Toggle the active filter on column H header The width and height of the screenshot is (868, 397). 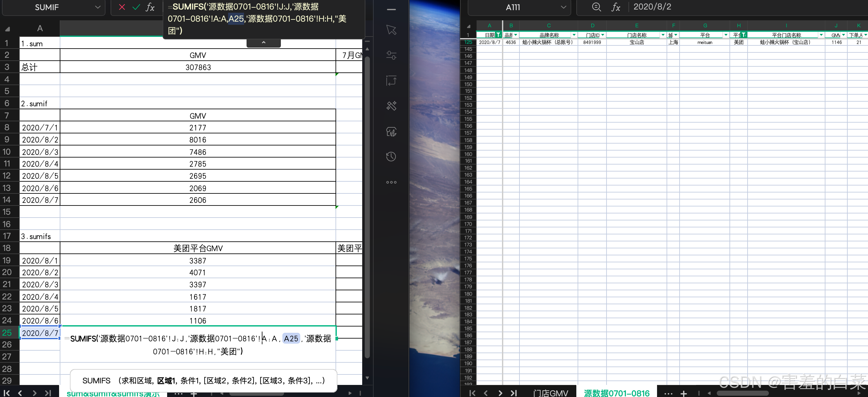pyautogui.click(x=744, y=35)
